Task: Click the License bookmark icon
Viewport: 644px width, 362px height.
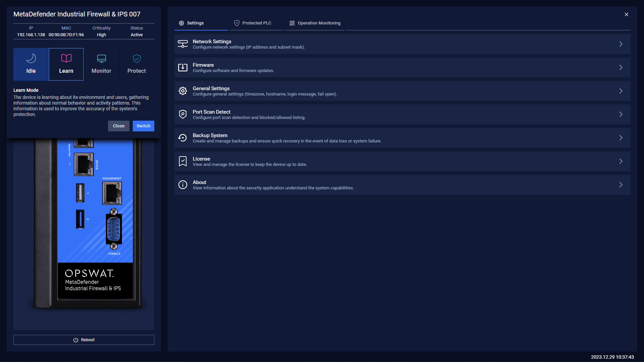Action: (x=183, y=161)
